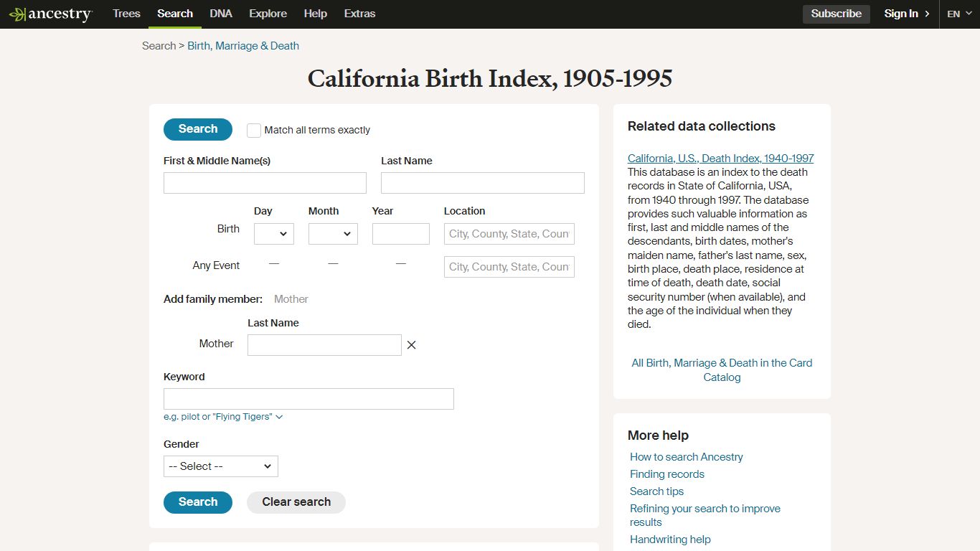Open the Extras menu
Image resolution: width=980 pixels, height=551 pixels.
click(359, 14)
